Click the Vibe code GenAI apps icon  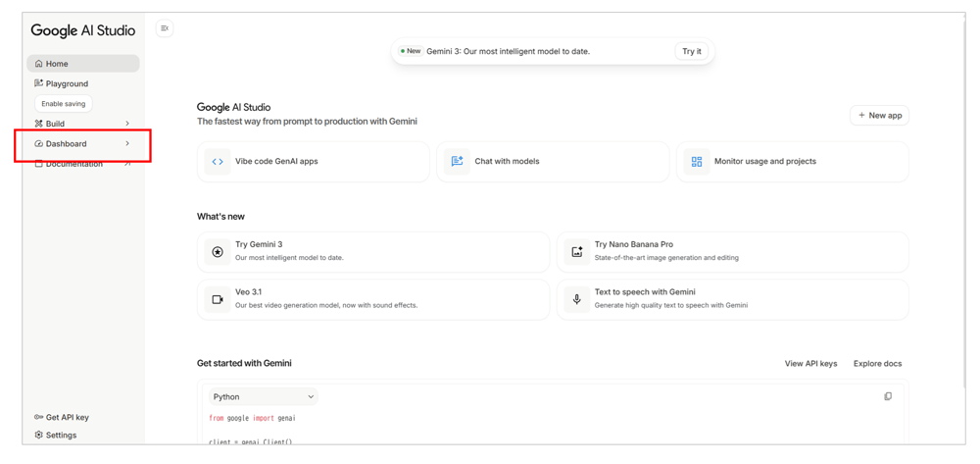(x=218, y=162)
